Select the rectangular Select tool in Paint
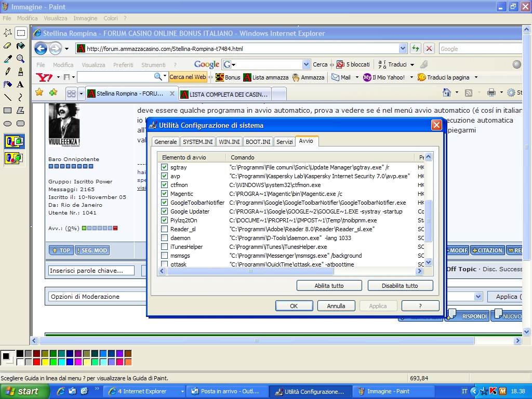532x399 pixels. pos(21,33)
